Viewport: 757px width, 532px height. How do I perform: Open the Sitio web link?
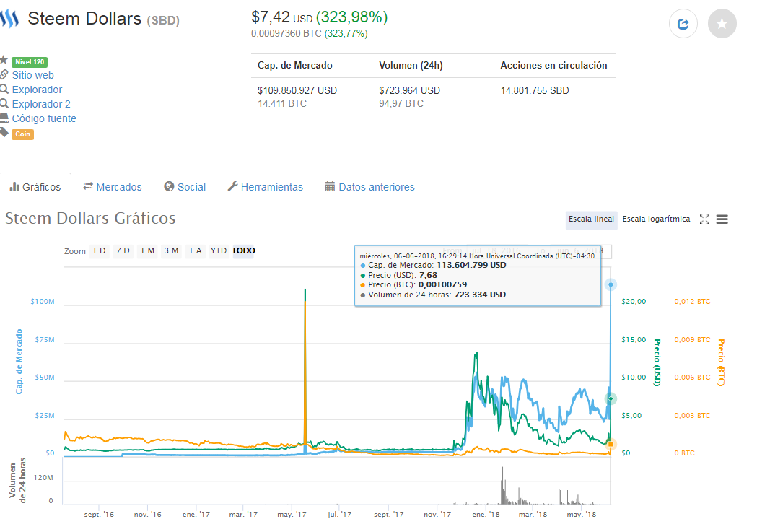coord(32,75)
